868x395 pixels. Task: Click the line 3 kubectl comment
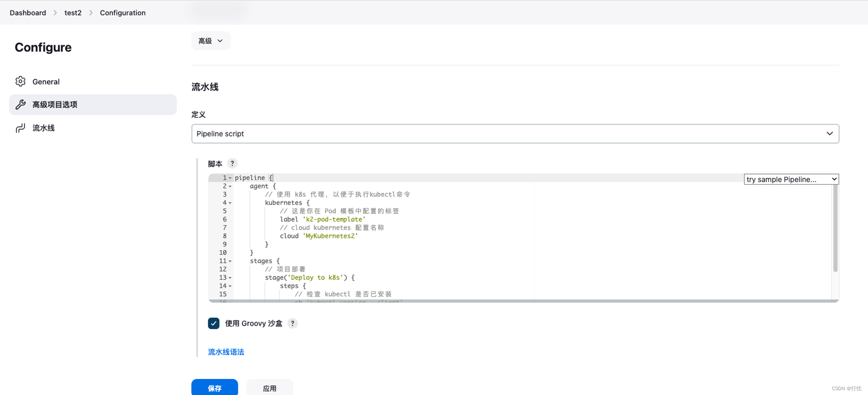[338, 194]
